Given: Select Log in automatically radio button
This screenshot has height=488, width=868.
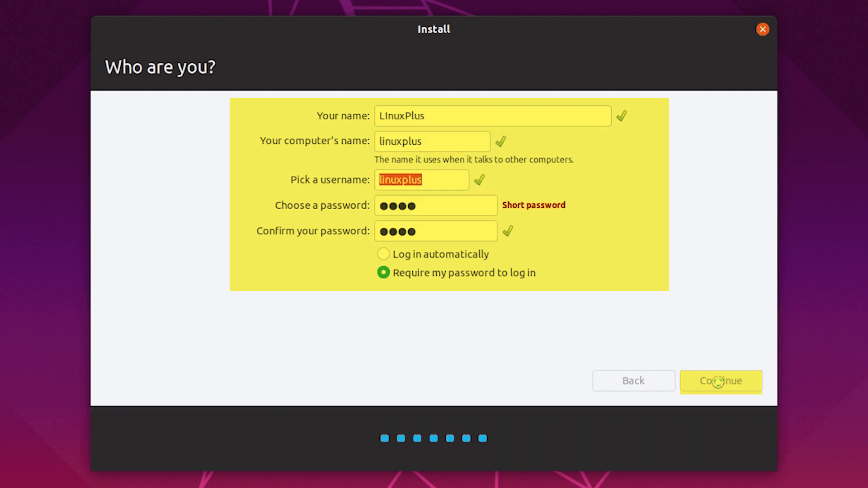Looking at the screenshot, I should [x=383, y=254].
